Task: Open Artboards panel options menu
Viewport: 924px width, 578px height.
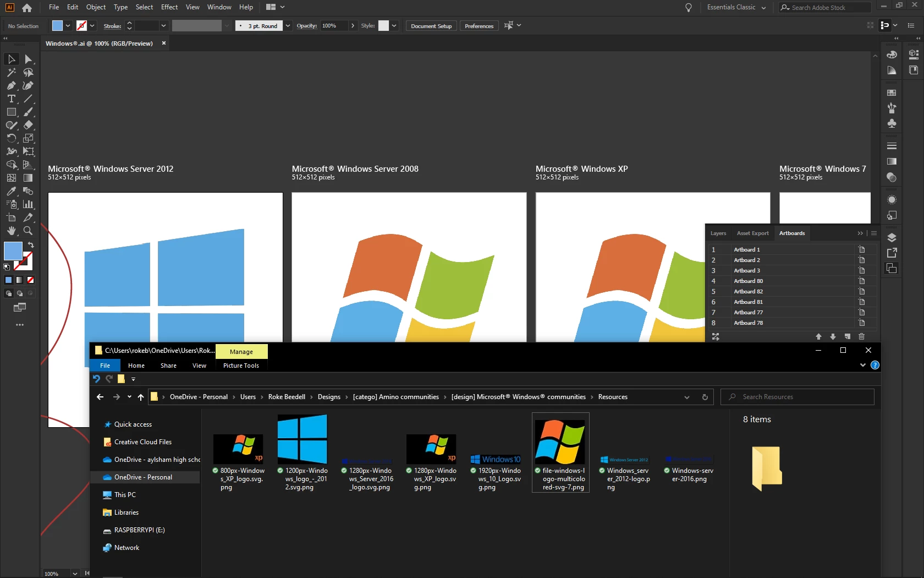Action: (874, 233)
